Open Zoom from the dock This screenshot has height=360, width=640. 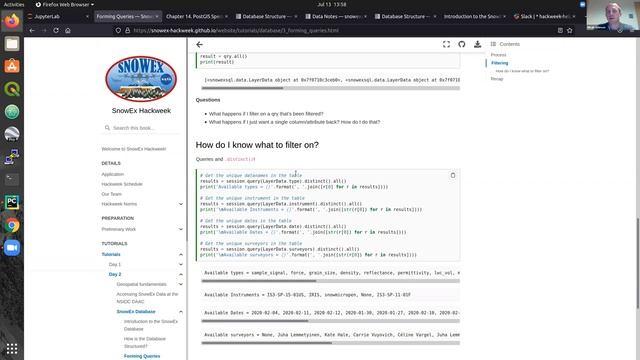tap(12, 248)
